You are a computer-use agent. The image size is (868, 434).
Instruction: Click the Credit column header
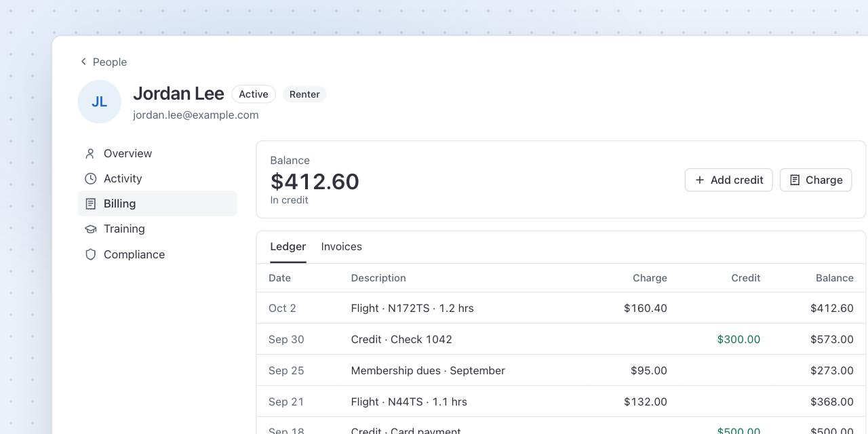coord(746,278)
